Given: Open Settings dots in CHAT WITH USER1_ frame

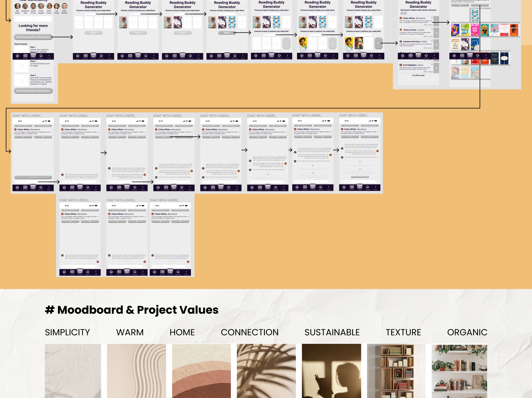Looking at the screenshot, I should (x=49, y=188).
